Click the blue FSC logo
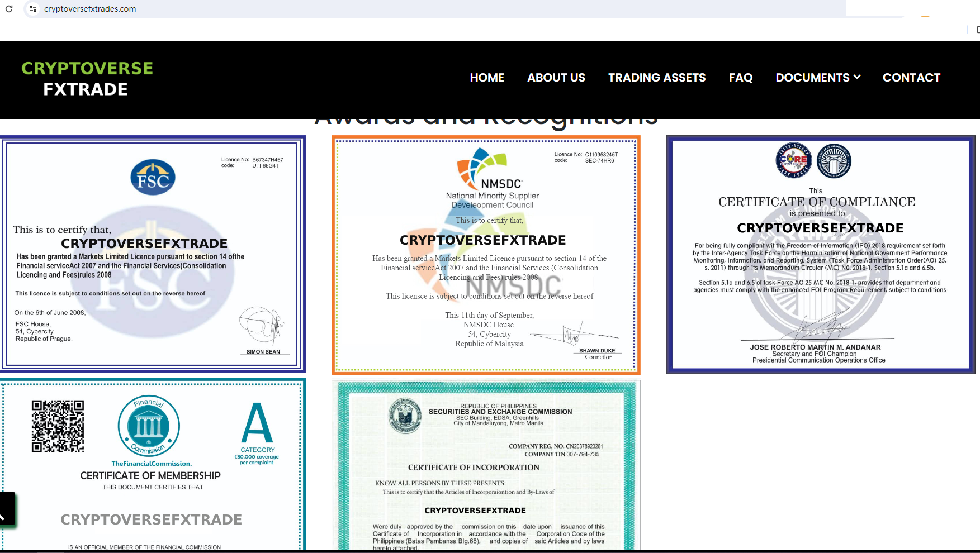980x553 pixels. pos(153,177)
